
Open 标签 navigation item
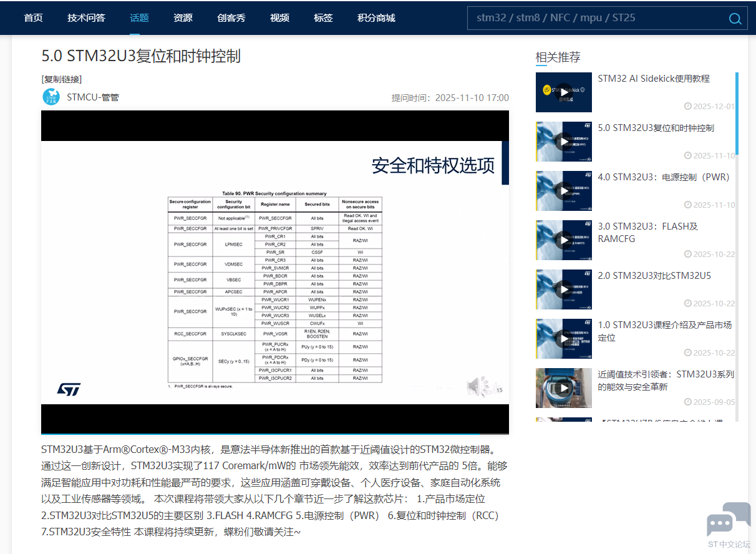(323, 17)
